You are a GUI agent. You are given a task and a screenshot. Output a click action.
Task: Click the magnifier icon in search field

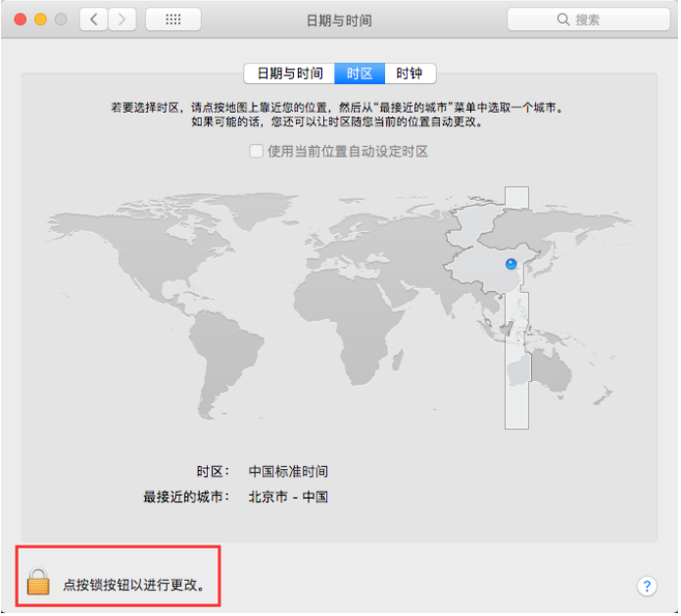(562, 20)
